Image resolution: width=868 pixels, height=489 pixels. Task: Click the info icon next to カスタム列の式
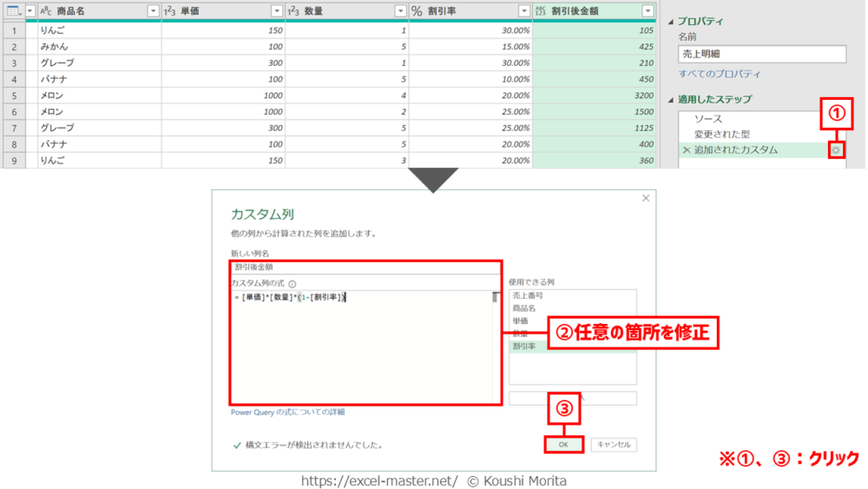293,284
